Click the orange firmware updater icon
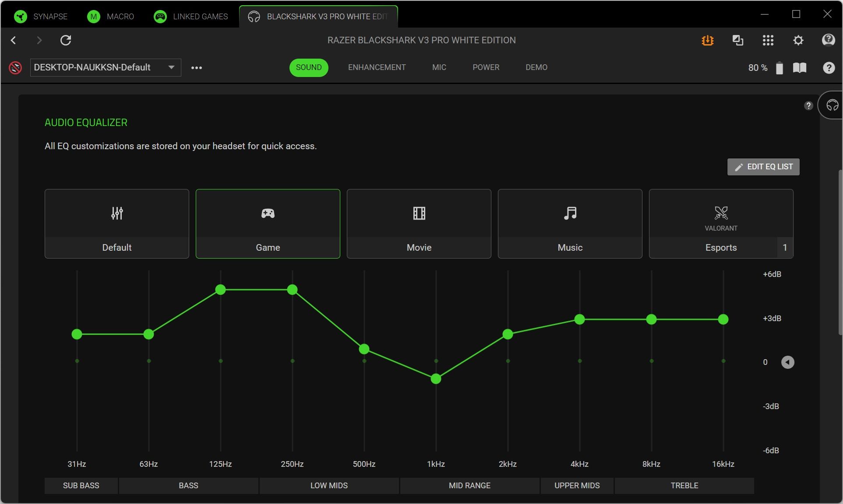This screenshot has height=504, width=843. (x=707, y=40)
